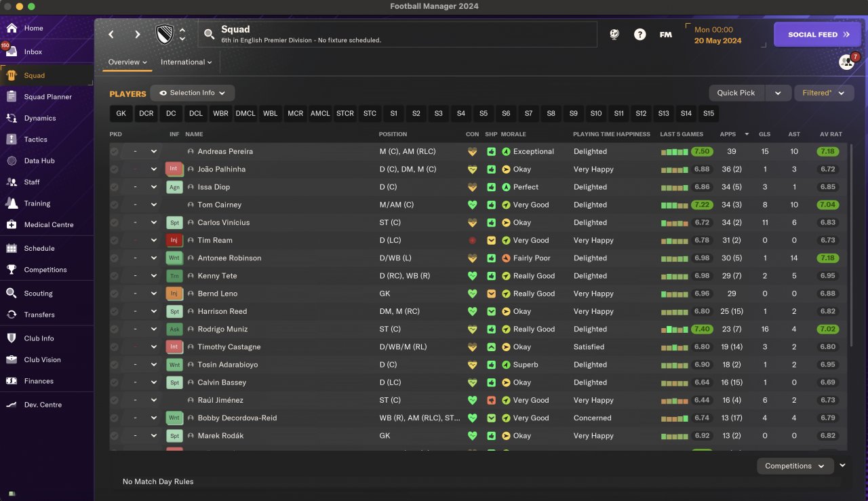The width and height of the screenshot is (868, 501).
Task: Click the date 20 May 2024
Action: 717,41
